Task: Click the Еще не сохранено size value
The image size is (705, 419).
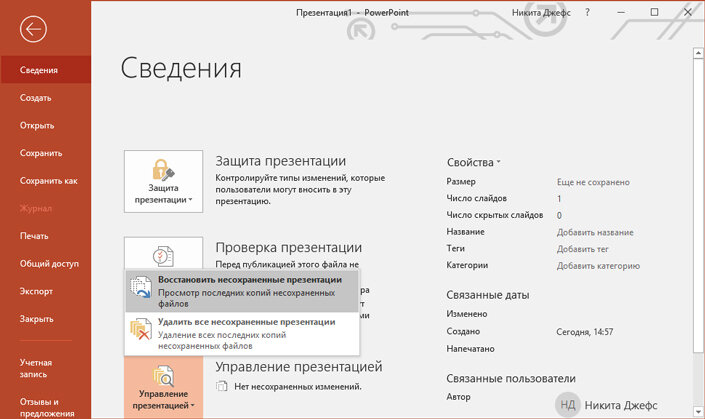Action: click(x=593, y=182)
